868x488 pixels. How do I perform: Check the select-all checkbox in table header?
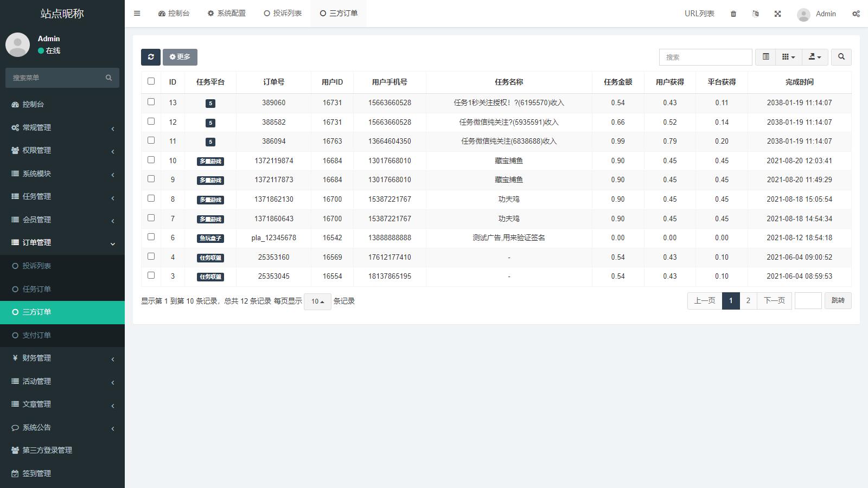[x=151, y=80]
